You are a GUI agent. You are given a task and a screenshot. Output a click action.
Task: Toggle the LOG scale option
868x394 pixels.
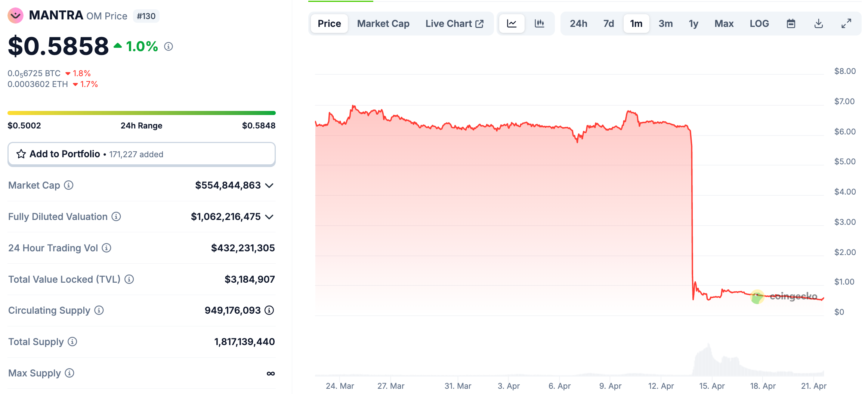pos(759,24)
